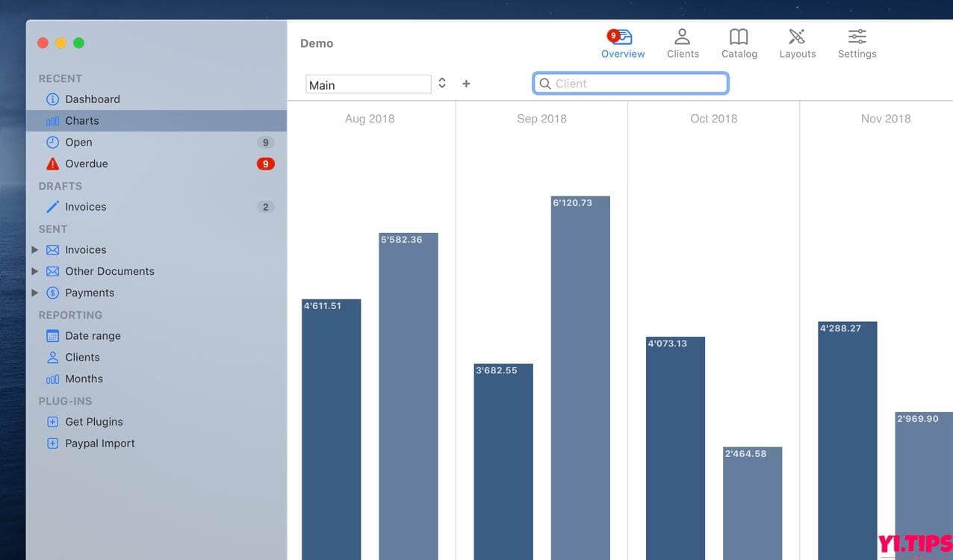Open the Layouts toolbar icon

[x=797, y=37]
